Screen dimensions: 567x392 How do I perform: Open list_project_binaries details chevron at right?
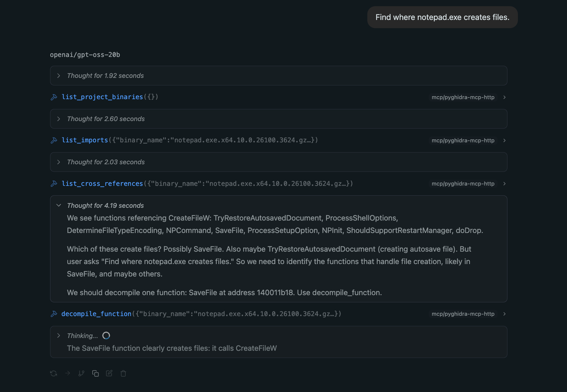[504, 97]
